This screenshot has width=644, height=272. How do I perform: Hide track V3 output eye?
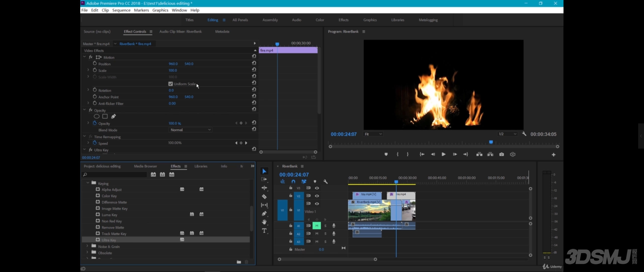[317, 188]
